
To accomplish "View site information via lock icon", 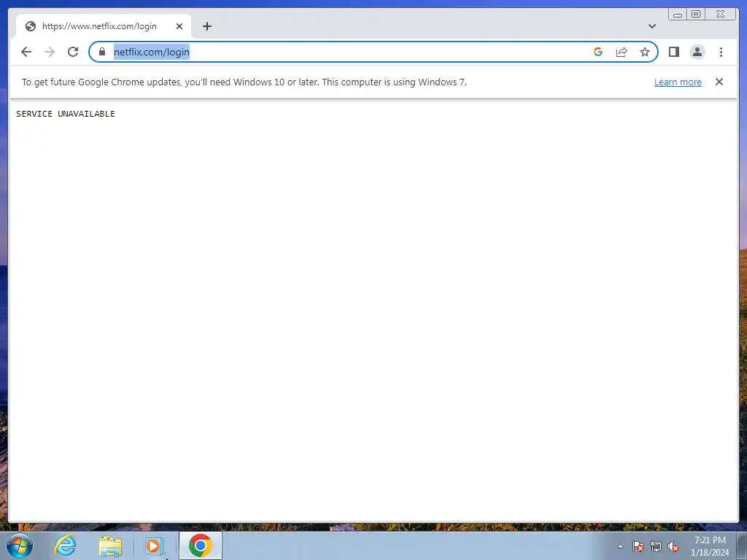I will click(x=102, y=52).
